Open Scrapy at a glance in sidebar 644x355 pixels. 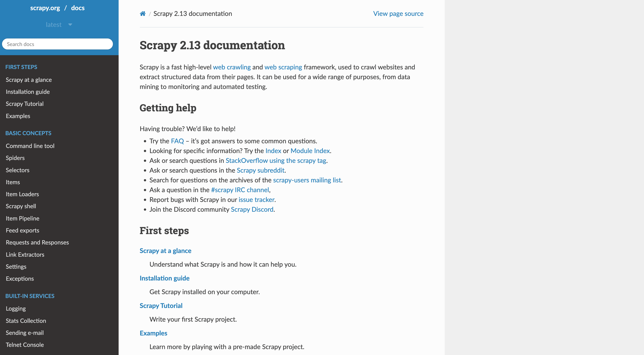29,80
